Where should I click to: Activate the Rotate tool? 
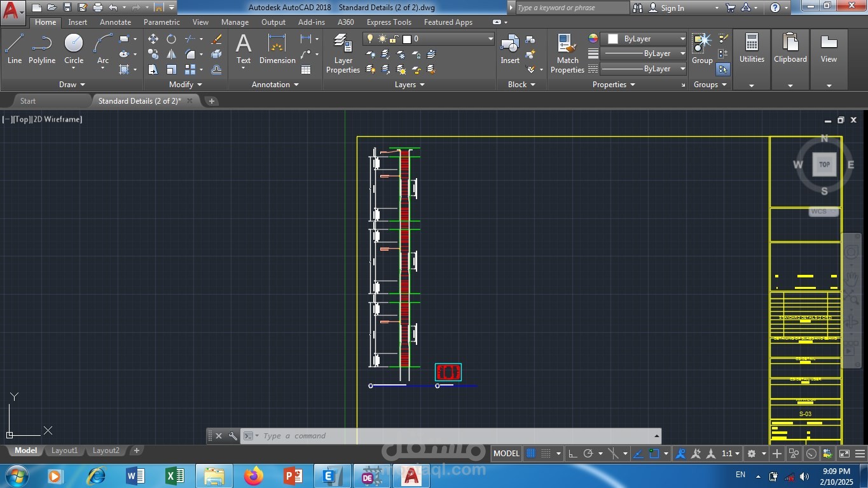point(171,39)
